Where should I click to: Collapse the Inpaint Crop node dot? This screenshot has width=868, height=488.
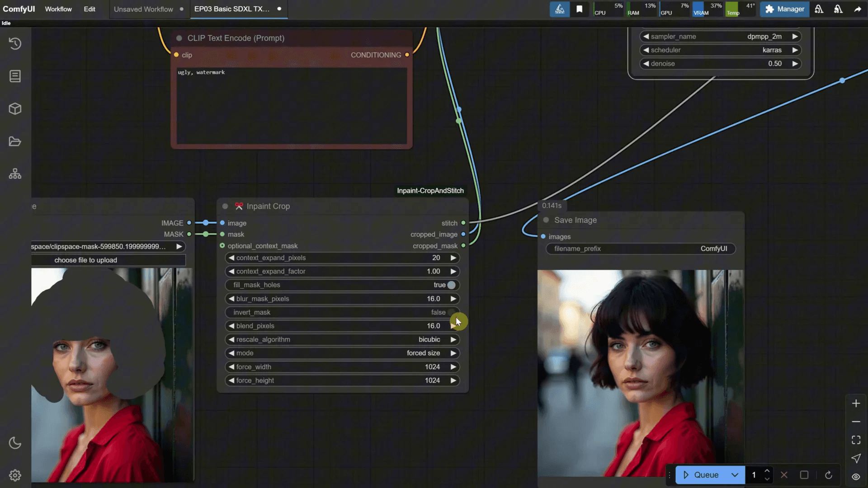coord(225,206)
